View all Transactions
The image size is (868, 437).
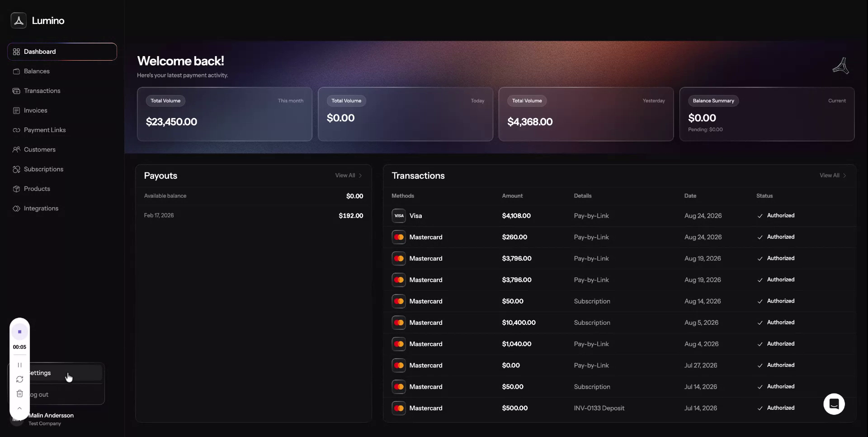pos(833,176)
